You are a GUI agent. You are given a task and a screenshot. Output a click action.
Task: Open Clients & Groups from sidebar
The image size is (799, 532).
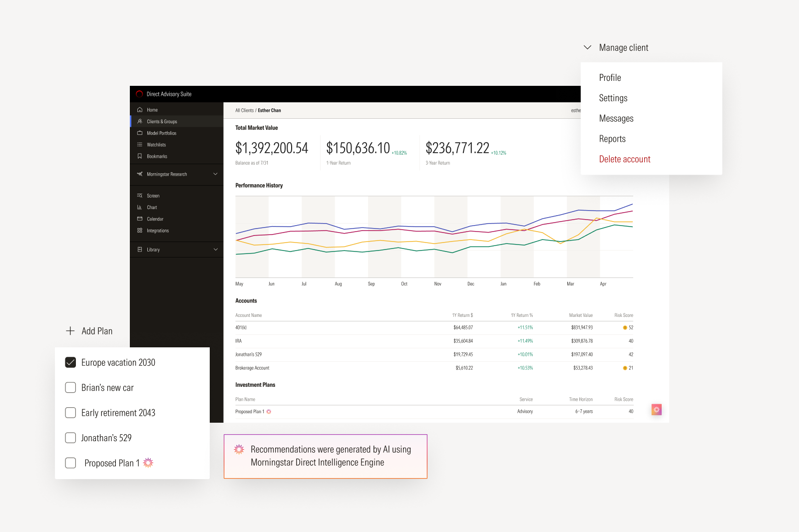140,121
